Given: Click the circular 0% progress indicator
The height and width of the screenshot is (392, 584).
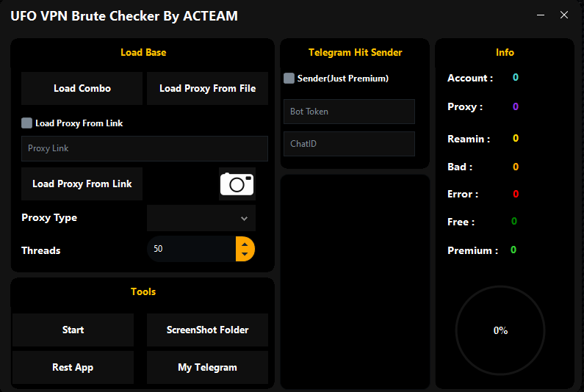Looking at the screenshot, I should coord(500,330).
